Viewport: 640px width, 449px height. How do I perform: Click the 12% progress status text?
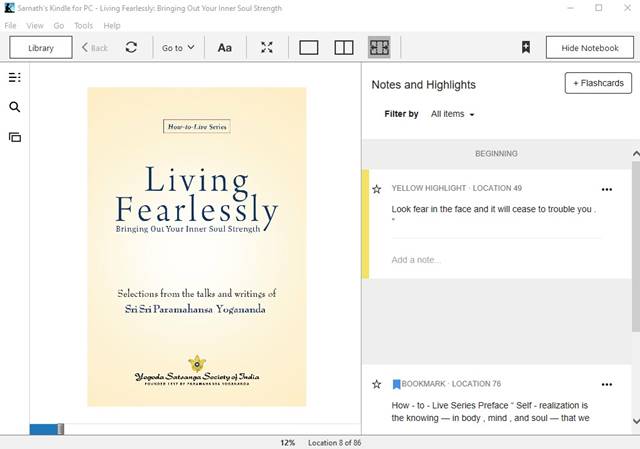click(x=287, y=443)
